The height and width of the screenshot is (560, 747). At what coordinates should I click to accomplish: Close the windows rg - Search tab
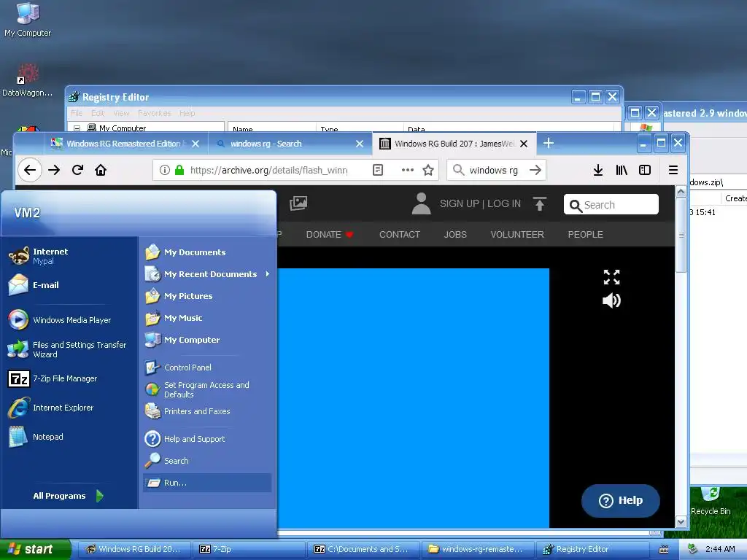pyautogui.click(x=360, y=144)
